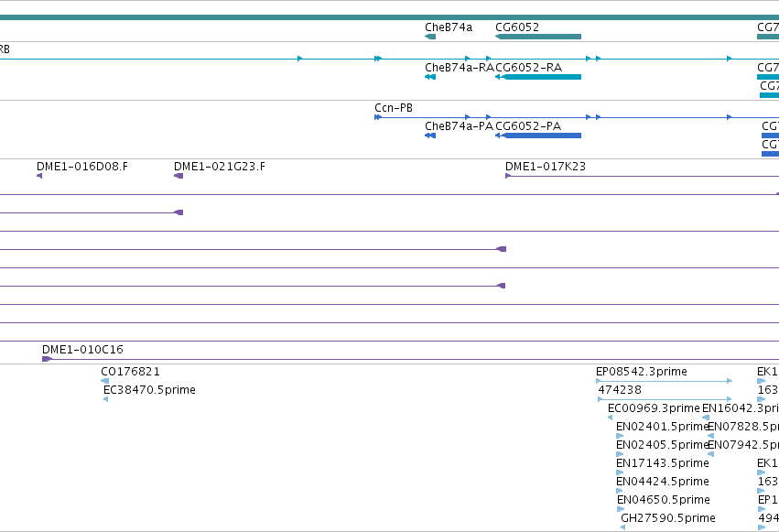This screenshot has width=779, height=532.
Task: Click the DME1-010C16 label
Action: tap(82, 350)
